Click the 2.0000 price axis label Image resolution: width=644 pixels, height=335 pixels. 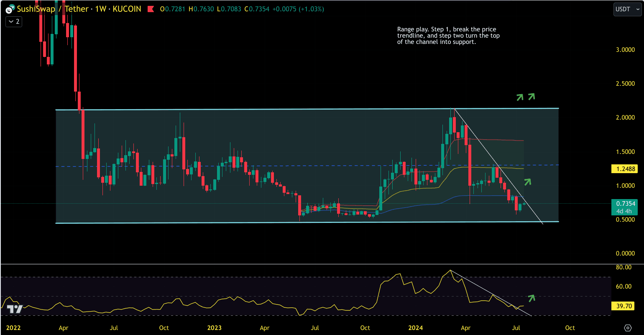click(x=625, y=118)
